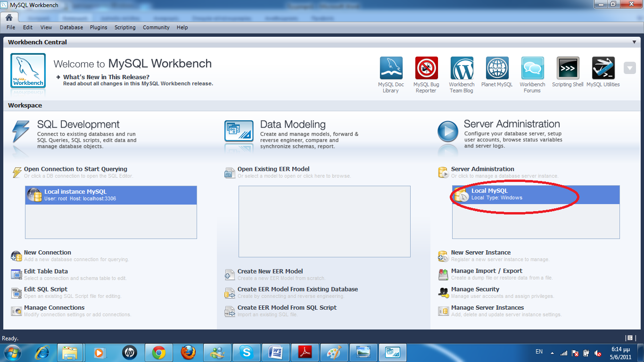Go to the Home tab house icon

9,17
